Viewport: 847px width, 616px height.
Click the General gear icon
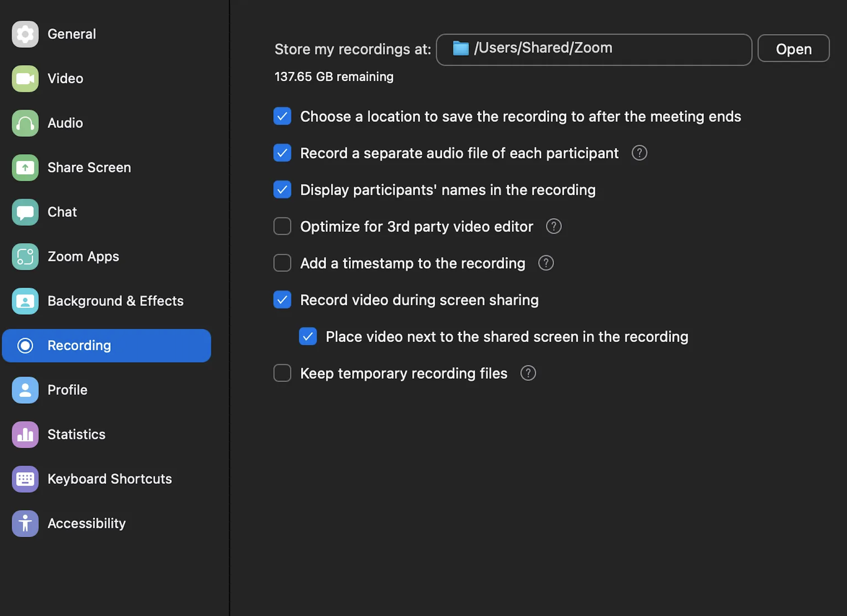pyautogui.click(x=25, y=34)
